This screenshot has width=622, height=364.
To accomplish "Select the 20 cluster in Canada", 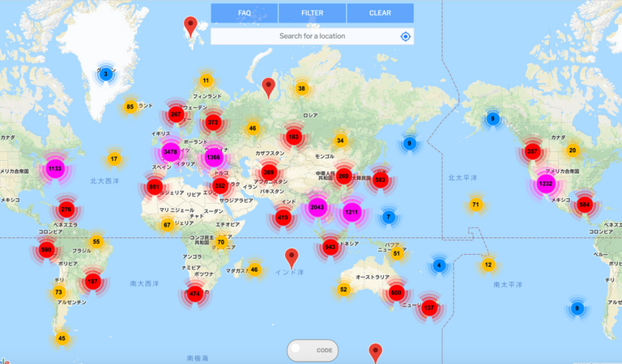I will [572, 150].
